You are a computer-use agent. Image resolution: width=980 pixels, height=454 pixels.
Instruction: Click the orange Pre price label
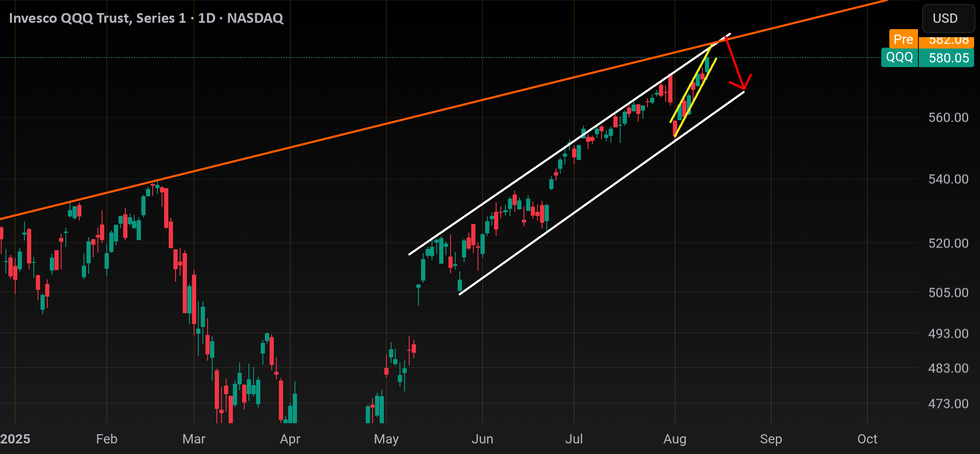click(903, 39)
